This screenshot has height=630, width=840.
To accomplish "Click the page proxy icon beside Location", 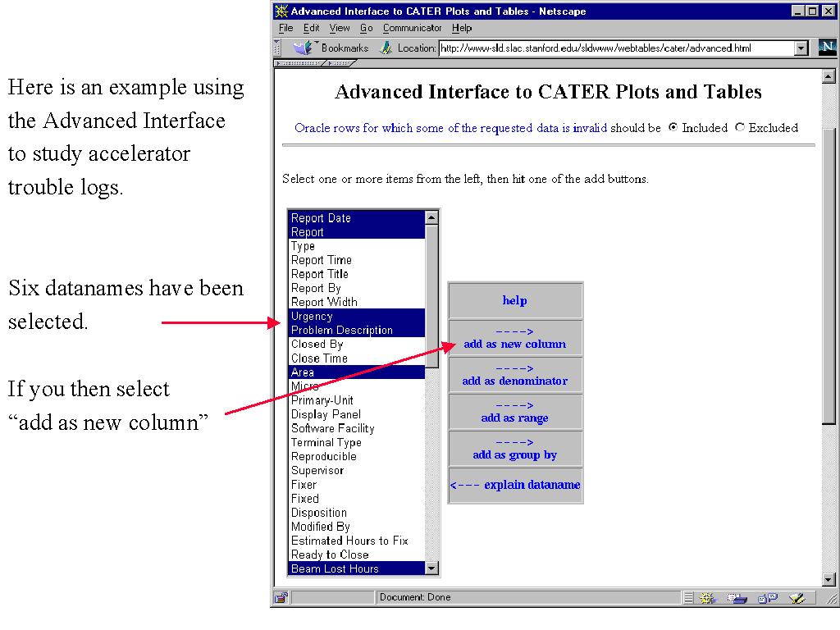I will pyautogui.click(x=386, y=48).
